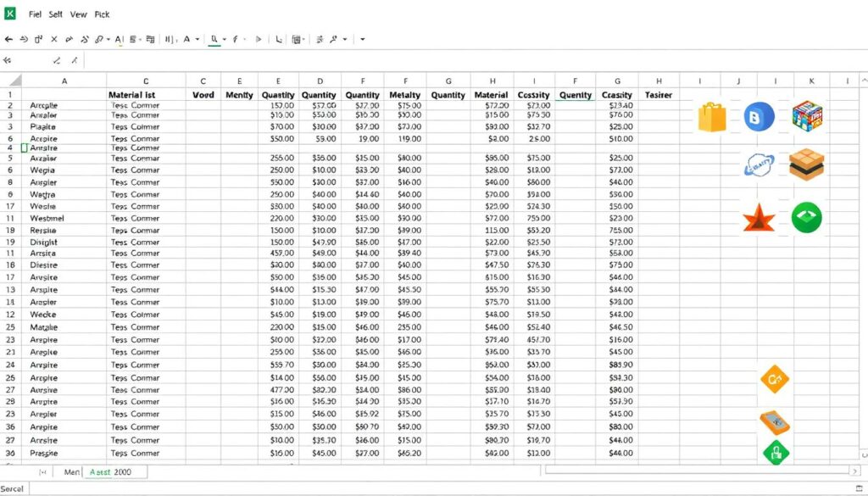Select the Metalty header cell
This screenshot has height=496, width=868.
tap(405, 95)
